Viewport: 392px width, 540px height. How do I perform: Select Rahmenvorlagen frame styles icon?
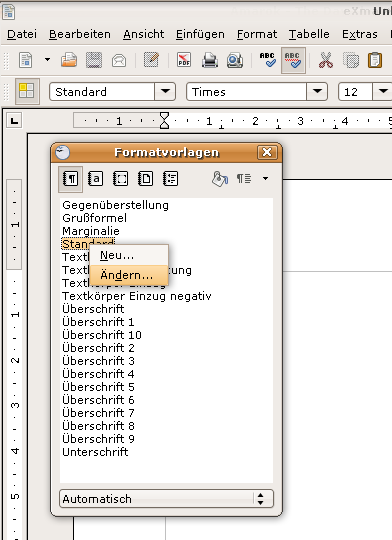[121, 179]
